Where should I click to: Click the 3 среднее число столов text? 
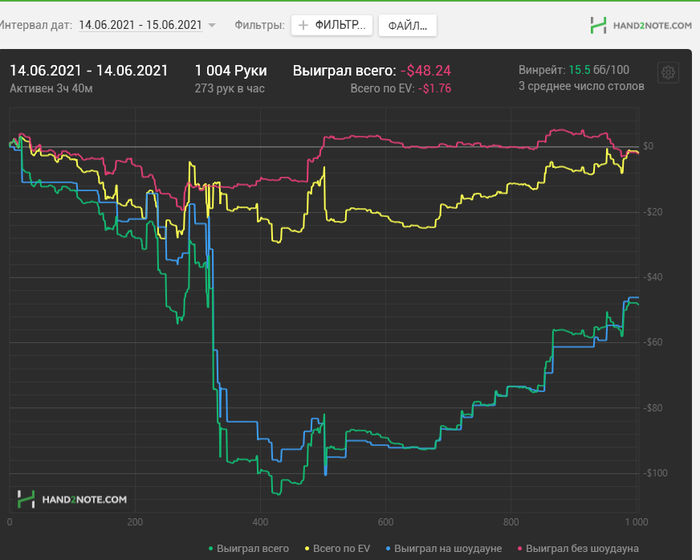tap(581, 86)
